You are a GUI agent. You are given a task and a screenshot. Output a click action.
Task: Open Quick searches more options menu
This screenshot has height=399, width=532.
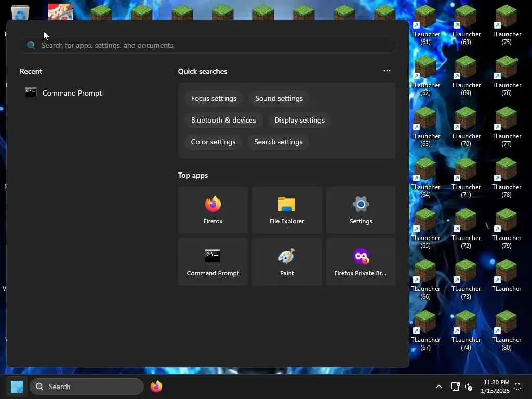point(387,71)
